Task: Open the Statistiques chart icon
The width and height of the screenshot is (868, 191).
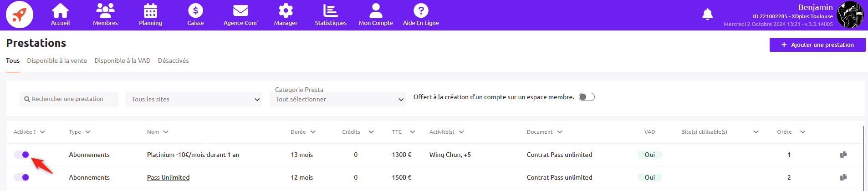Action: tap(331, 11)
